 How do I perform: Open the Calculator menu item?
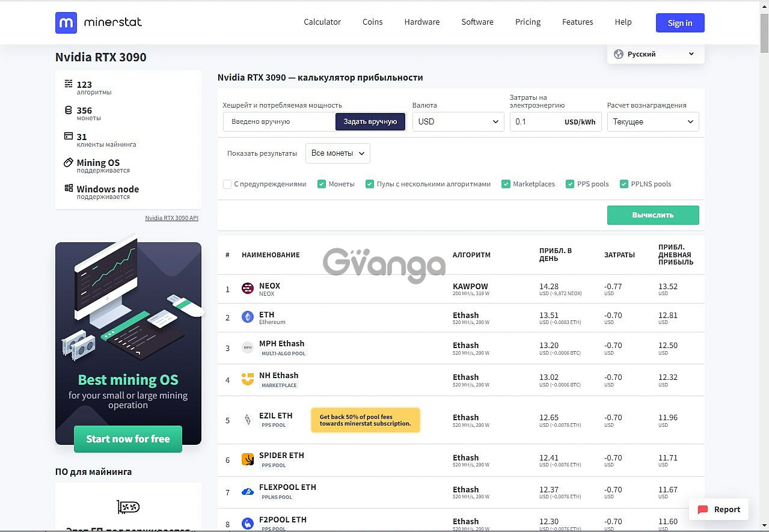point(322,22)
